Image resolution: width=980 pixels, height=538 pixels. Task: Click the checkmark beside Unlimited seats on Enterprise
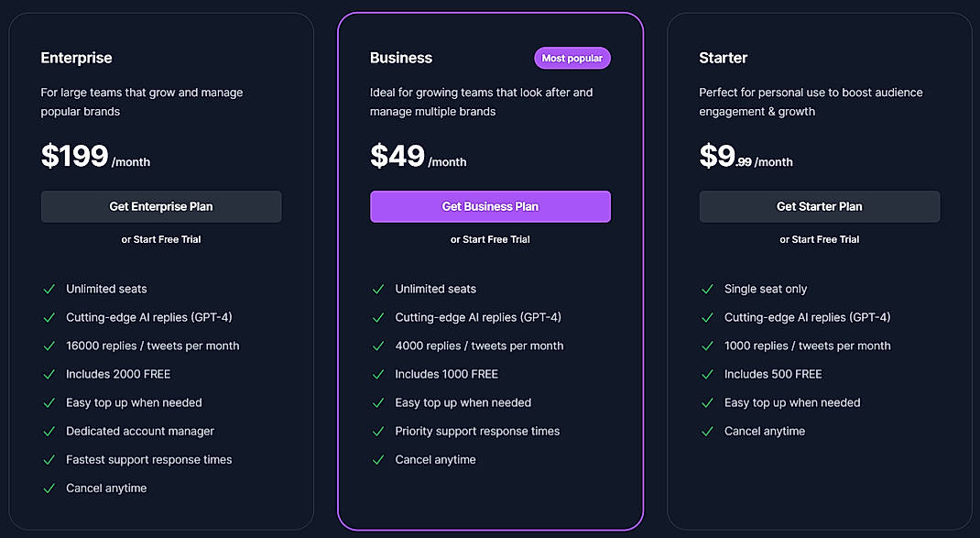pyautogui.click(x=49, y=289)
